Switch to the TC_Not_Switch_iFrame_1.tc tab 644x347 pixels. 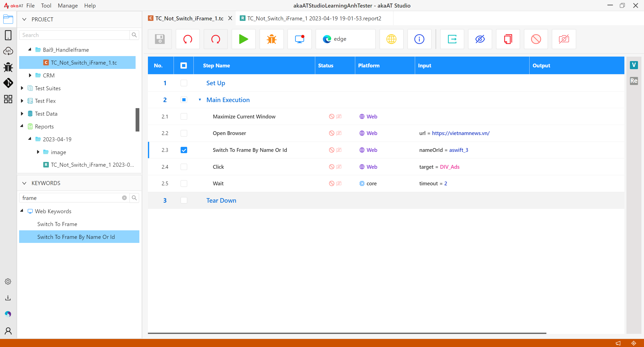[x=189, y=18]
